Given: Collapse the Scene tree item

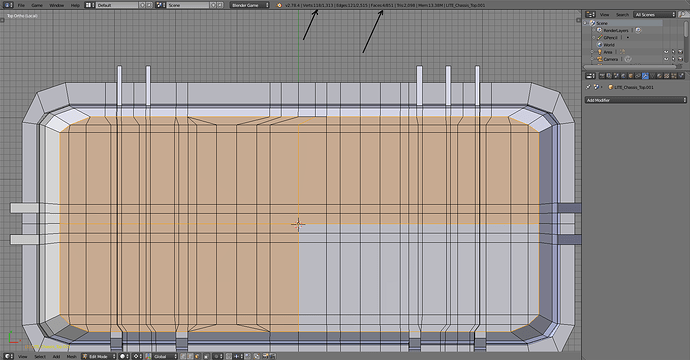Looking at the screenshot, I should point(585,23).
